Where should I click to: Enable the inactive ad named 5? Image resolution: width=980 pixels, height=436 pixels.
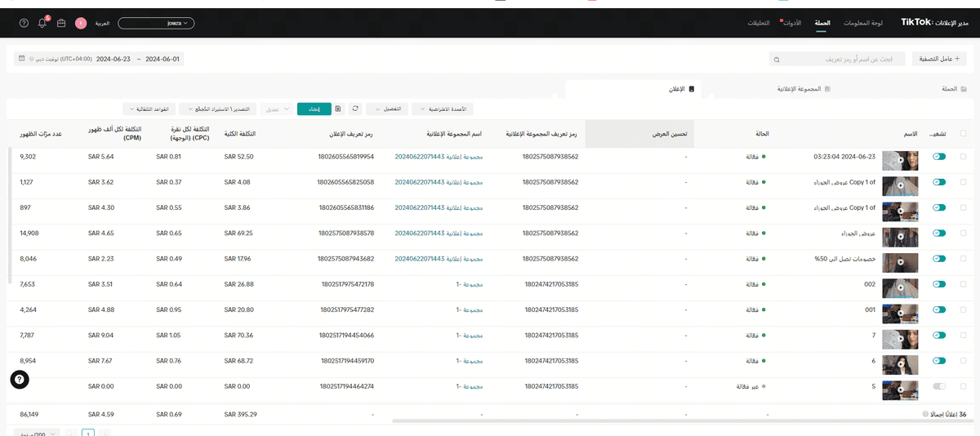coord(938,385)
